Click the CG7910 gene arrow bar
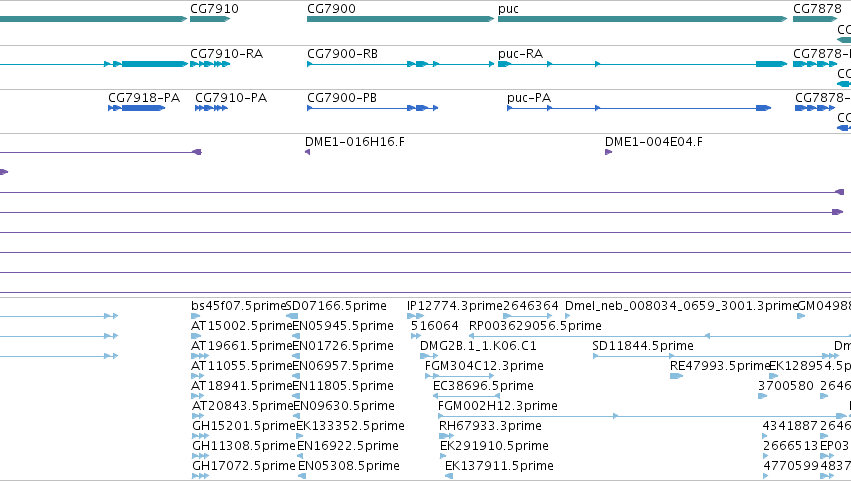Screen dimensions: 851x481 click(x=210, y=19)
